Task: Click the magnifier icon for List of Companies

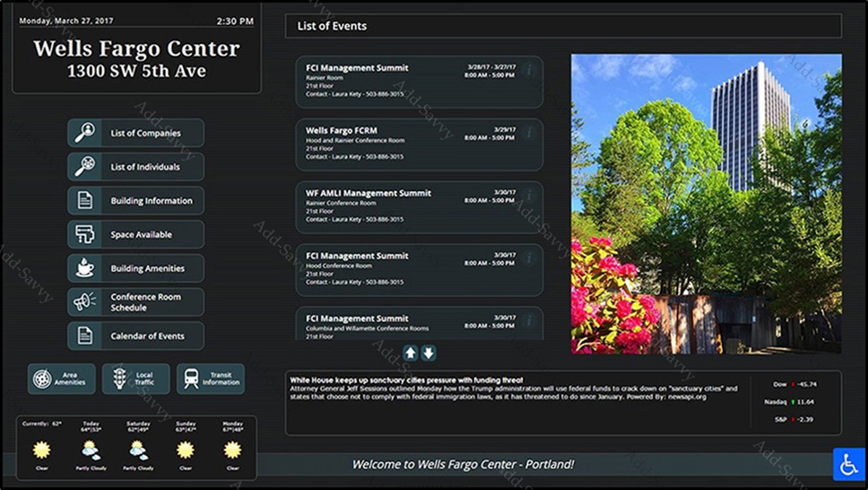Action: click(84, 133)
